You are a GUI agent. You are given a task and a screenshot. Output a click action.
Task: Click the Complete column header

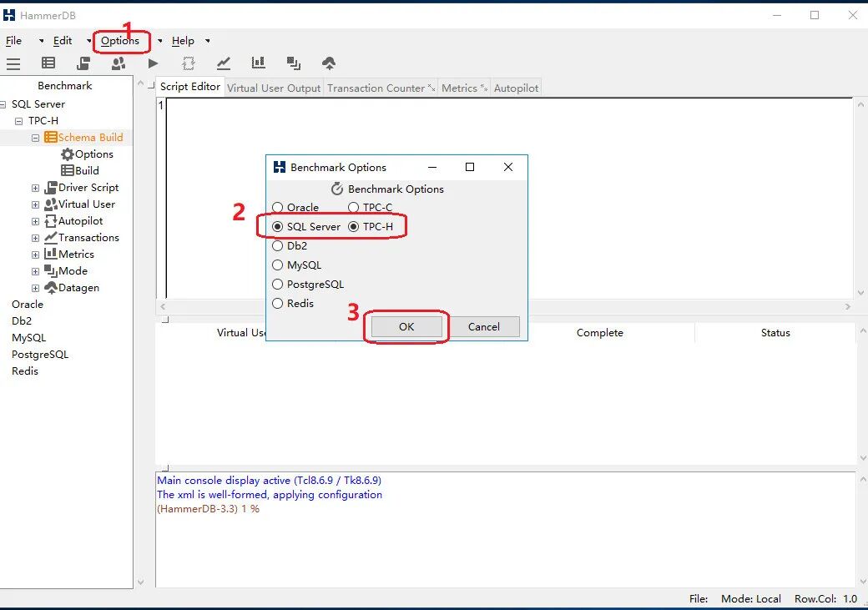tap(600, 333)
